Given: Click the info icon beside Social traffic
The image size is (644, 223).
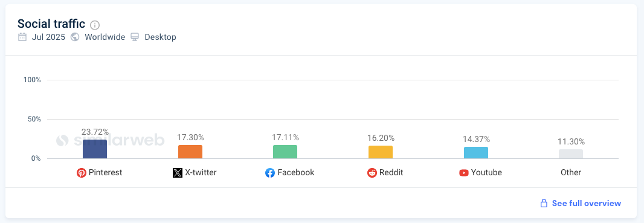Looking at the screenshot, I should coord(95,24).
